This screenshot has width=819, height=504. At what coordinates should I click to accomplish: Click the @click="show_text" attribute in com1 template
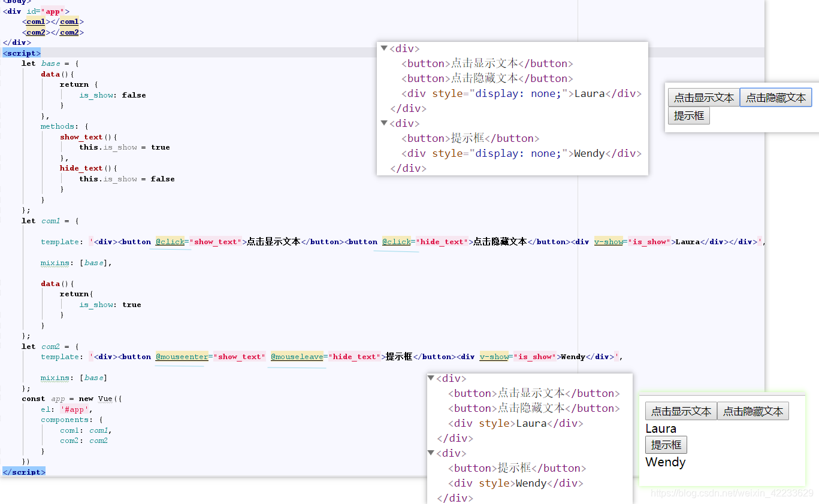(199, 242)
